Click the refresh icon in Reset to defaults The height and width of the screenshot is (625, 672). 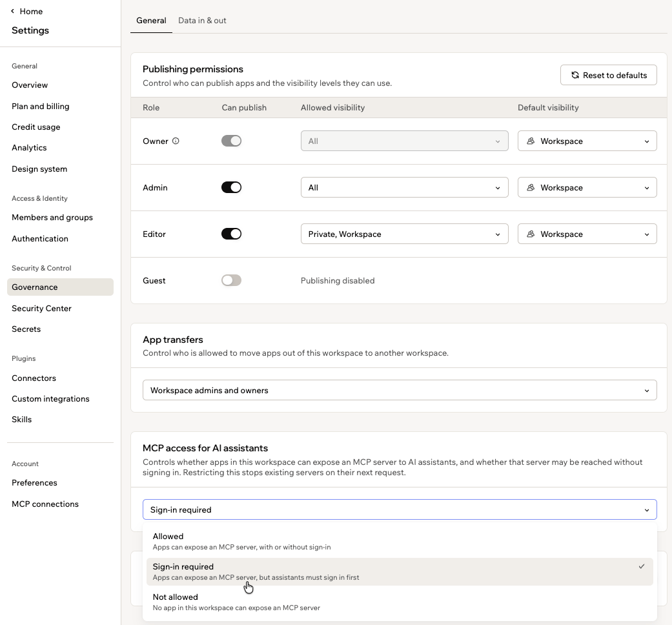575,75
